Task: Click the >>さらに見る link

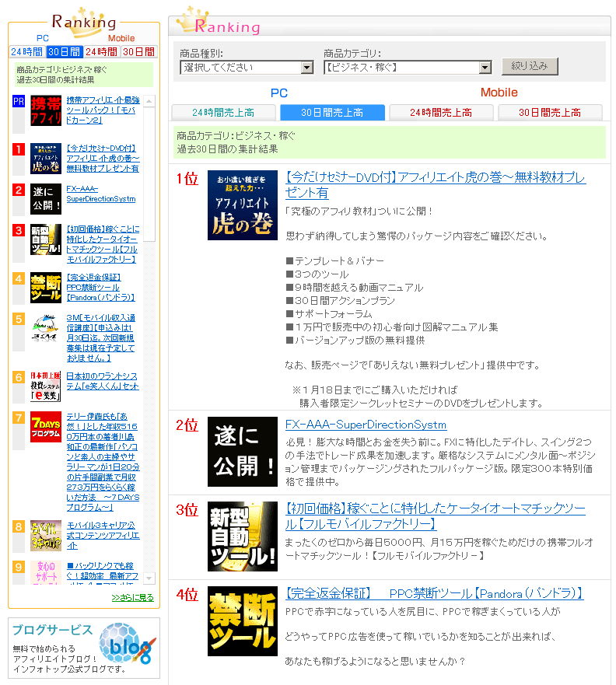Action: [132, 598]
